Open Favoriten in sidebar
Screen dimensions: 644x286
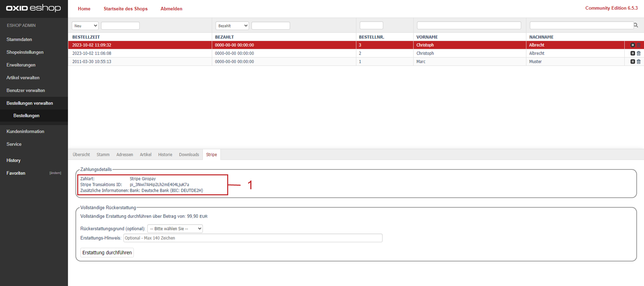click(16, 173)
